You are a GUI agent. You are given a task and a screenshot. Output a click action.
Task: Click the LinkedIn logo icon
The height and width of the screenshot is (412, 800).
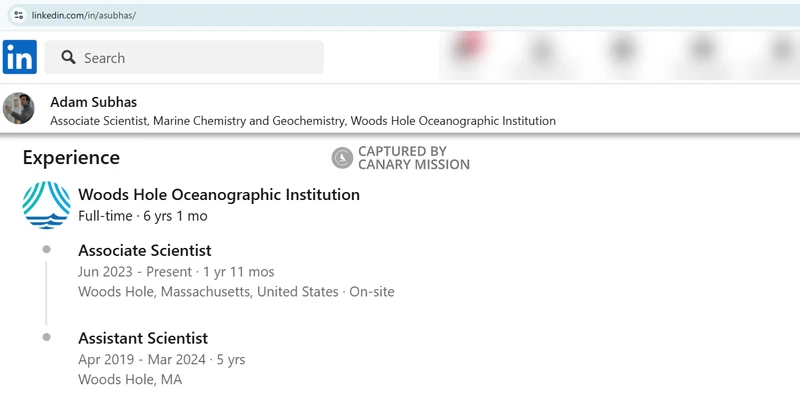pos(19,57)
